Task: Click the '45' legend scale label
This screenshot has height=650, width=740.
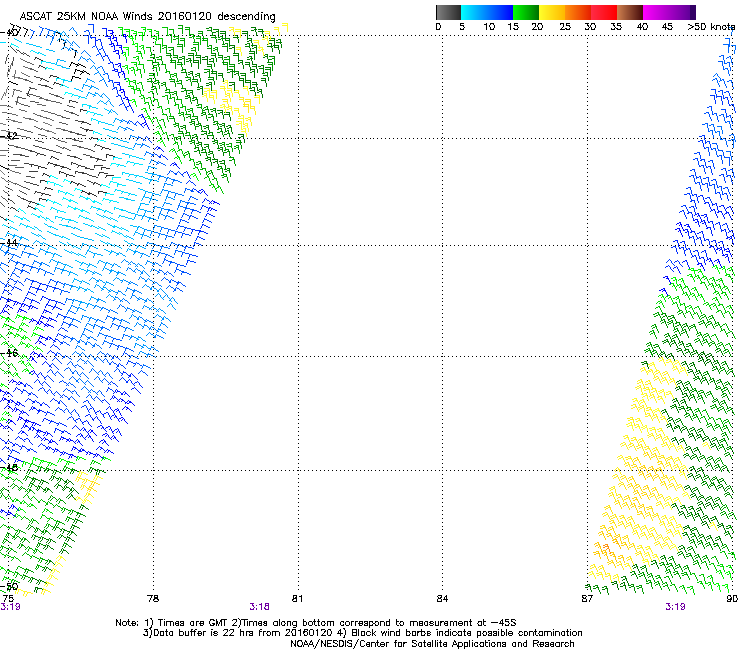Action: coord(667,27)
